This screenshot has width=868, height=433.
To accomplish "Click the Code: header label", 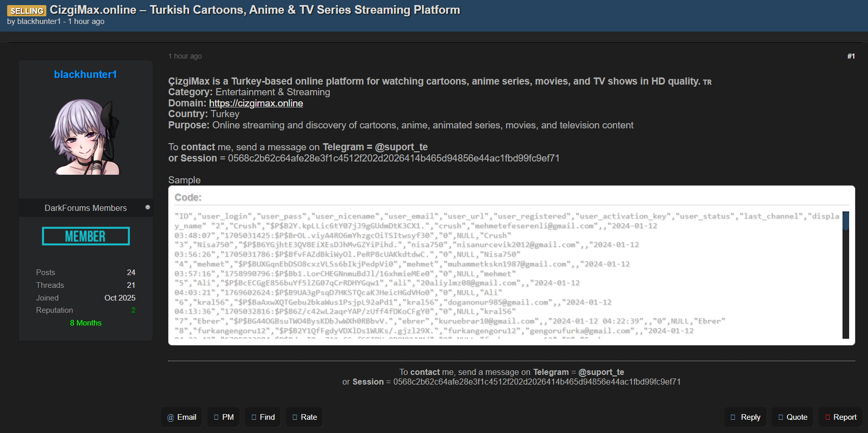I will 188,198.
